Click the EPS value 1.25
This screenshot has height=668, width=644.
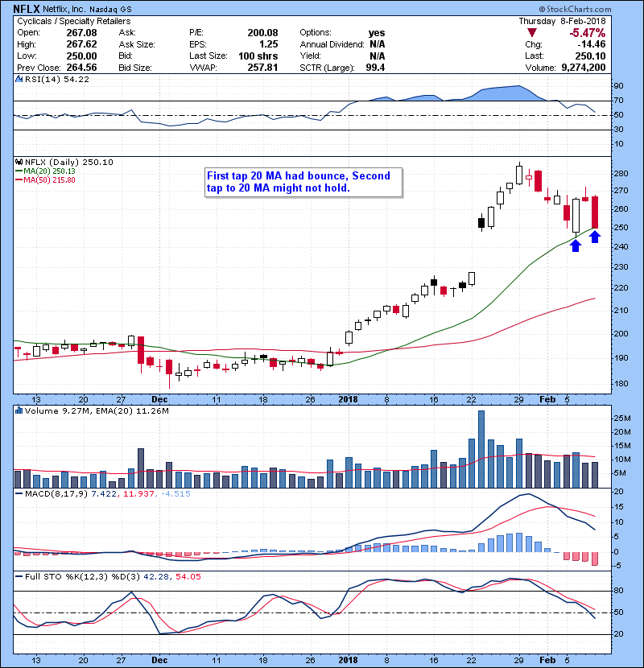click(x=269, y=44)
